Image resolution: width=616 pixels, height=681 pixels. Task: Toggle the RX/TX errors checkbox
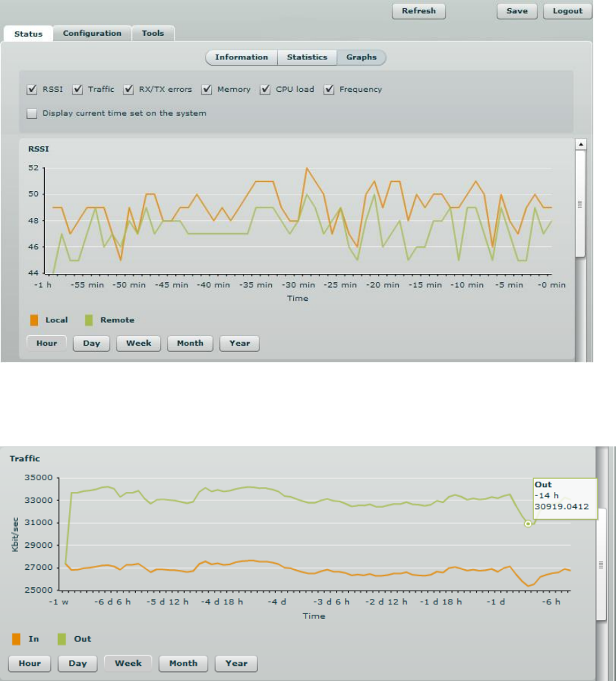pyautogui.click(x=128, y=90)
